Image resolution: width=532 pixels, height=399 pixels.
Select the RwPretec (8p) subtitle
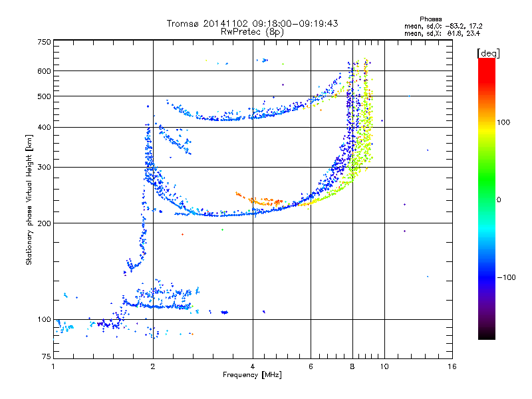coord(252,32)
